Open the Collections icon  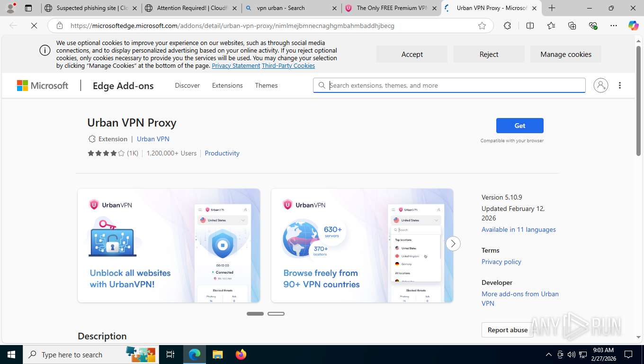pyautogui.click(x=572, y=26)
